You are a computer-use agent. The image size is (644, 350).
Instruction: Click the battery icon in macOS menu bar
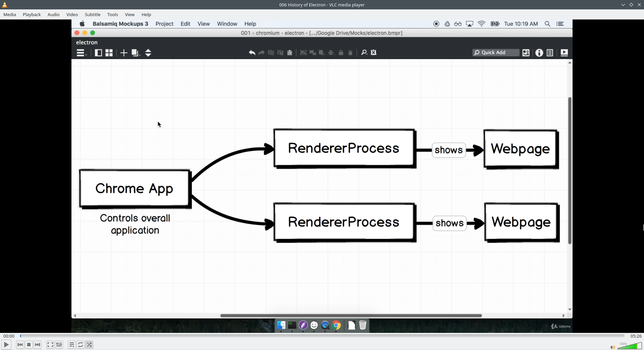(495, 24)
